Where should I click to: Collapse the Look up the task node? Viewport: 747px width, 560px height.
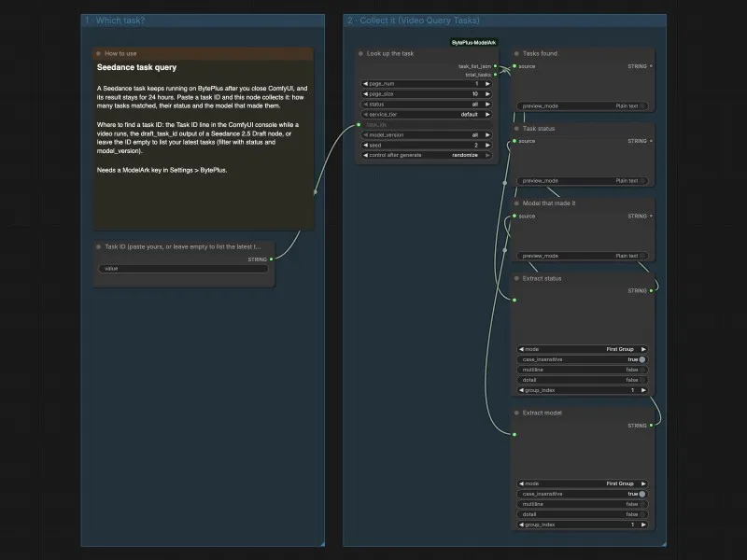pos(360,53)
